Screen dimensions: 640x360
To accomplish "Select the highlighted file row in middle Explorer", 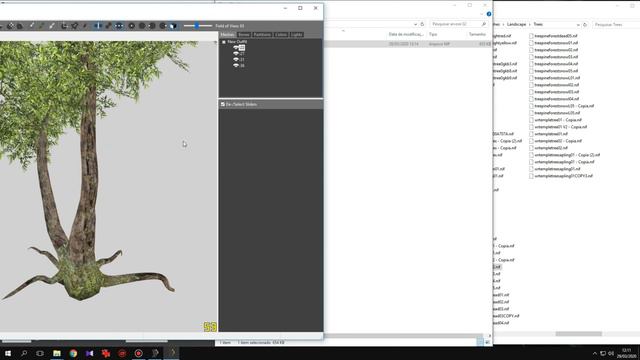I will click(408, 44).
